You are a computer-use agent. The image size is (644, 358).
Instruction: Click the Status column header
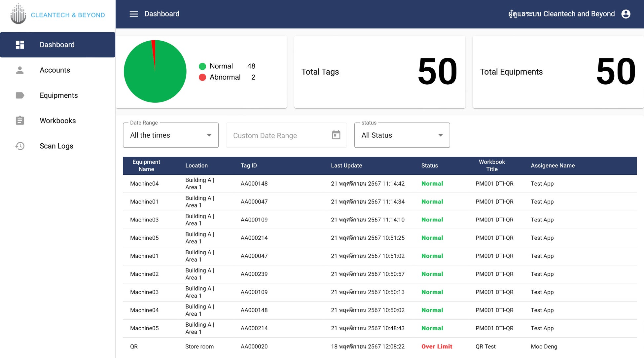pyautogui.click(x=429, y=165)
